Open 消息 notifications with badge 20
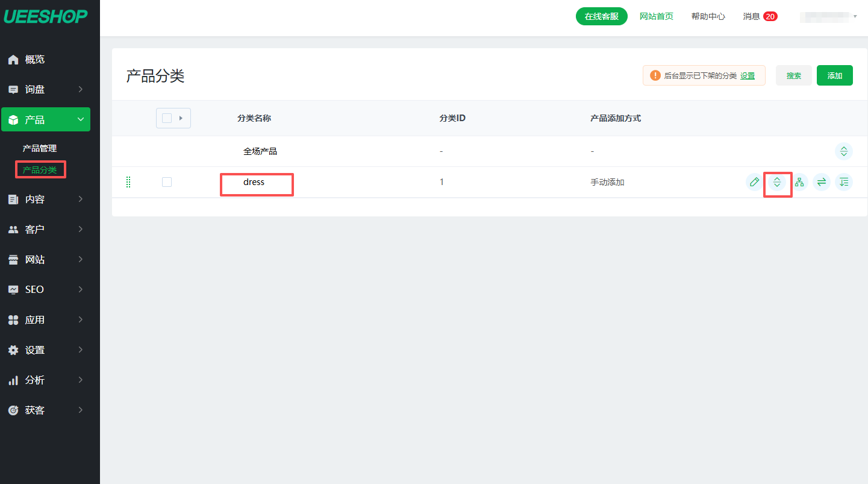868x484 pixels. 760,16
